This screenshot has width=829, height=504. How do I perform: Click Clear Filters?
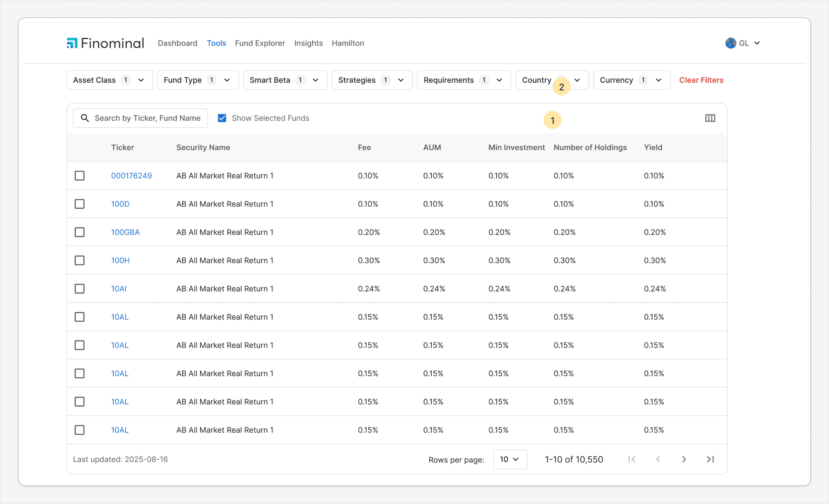tap(701, 80)
